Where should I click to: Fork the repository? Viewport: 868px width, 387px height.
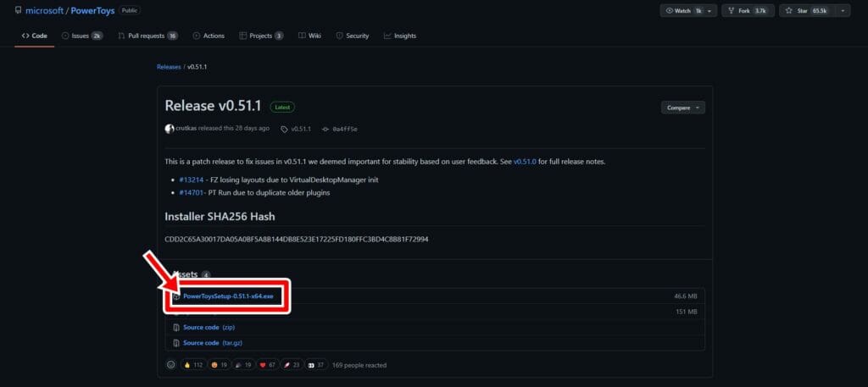[x=748, y=10]
